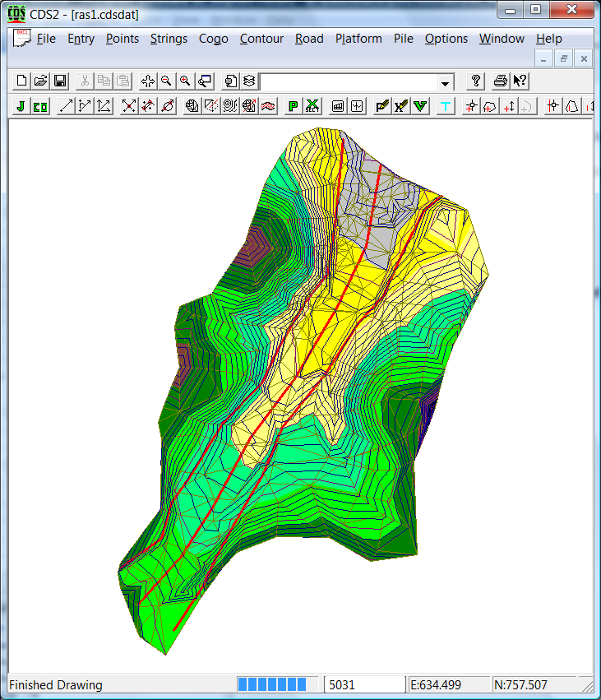
Task: Click the green J toolbar icon
Action: (x=21, y=106)
